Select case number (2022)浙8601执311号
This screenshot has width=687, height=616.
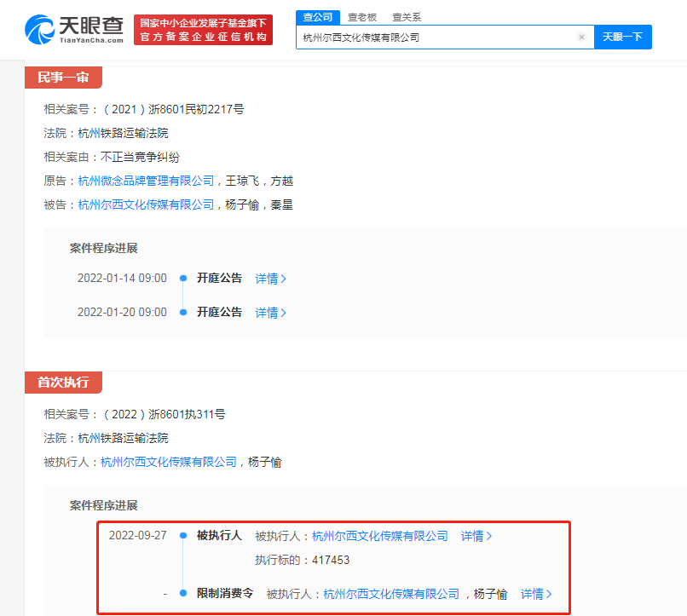[x=165, y=414]
